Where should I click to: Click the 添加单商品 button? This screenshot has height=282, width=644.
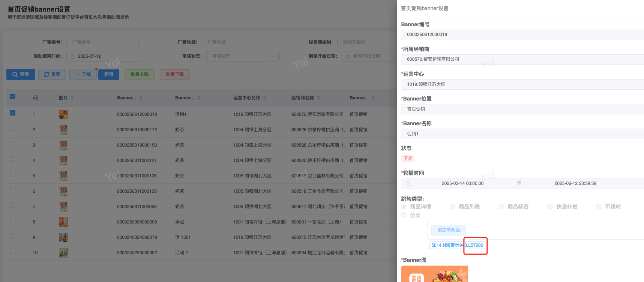click(448, 230)
